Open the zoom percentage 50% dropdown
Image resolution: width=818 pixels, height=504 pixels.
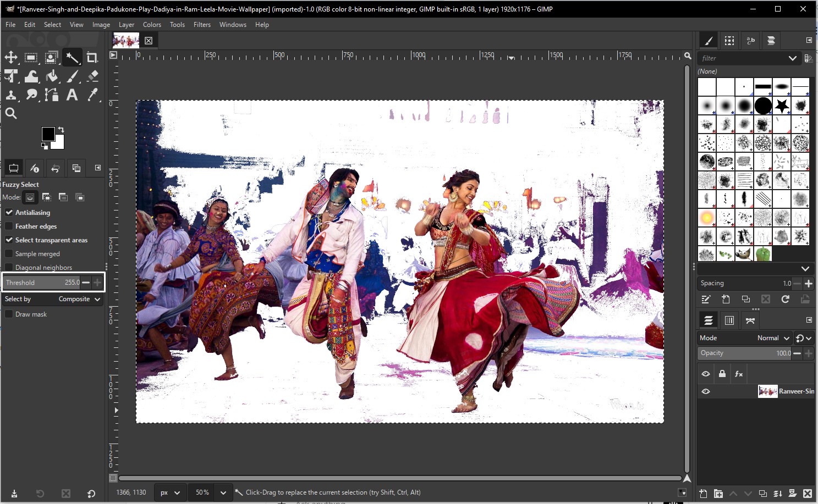pyautogui.click(x=223, y=492)
